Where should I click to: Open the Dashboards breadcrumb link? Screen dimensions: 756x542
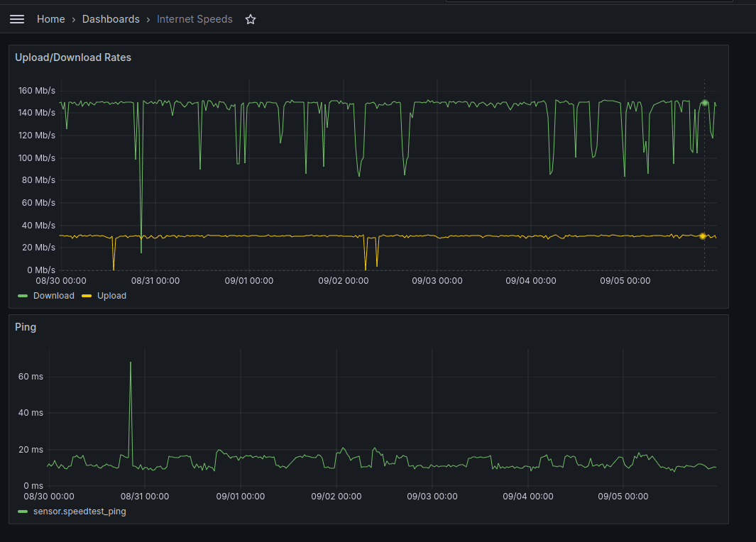click(111, 19)
